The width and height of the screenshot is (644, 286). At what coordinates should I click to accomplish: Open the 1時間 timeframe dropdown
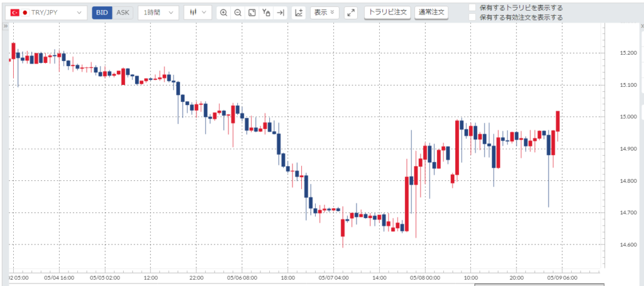(x=158, y=13)
